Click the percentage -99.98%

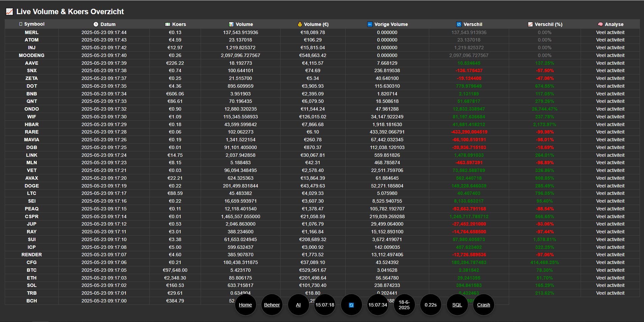[x=545, y=132]
